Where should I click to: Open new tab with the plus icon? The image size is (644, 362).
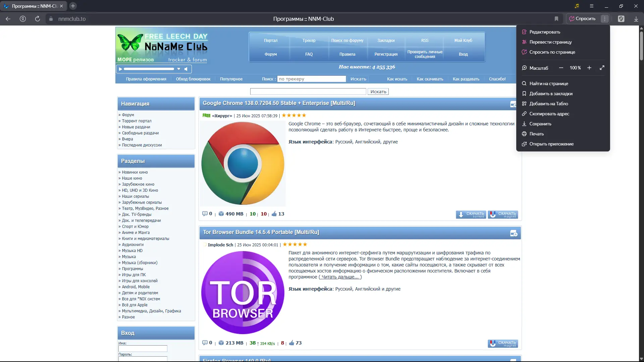tap(73, 6)
